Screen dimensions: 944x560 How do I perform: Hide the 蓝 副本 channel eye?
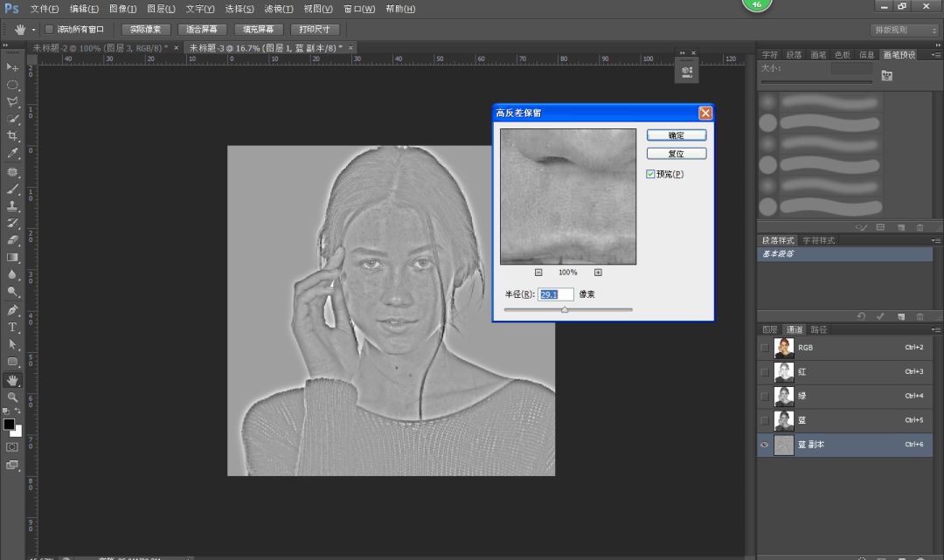(765, 445)
